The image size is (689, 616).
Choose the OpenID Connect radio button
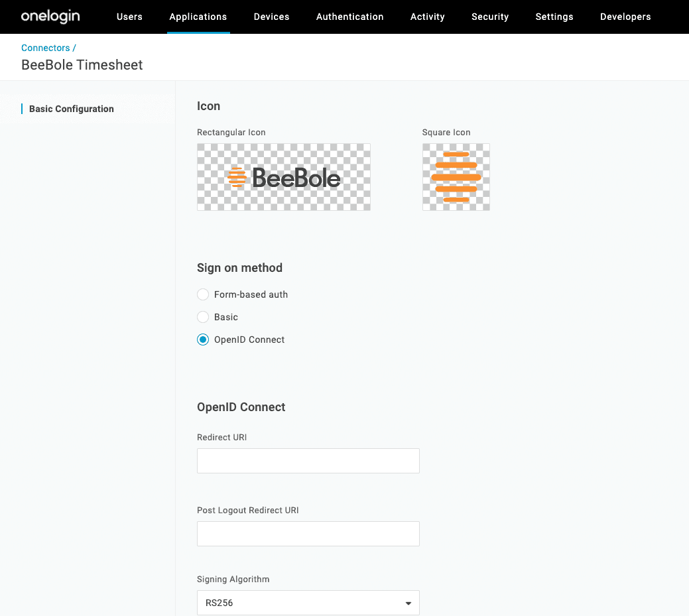(x=203, y=339)
